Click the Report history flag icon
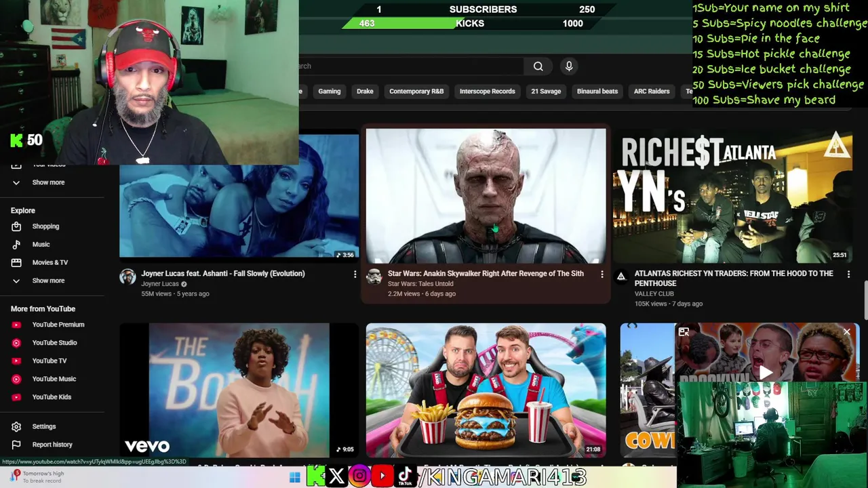The image size is (868, 488). [x=16, y=445]
